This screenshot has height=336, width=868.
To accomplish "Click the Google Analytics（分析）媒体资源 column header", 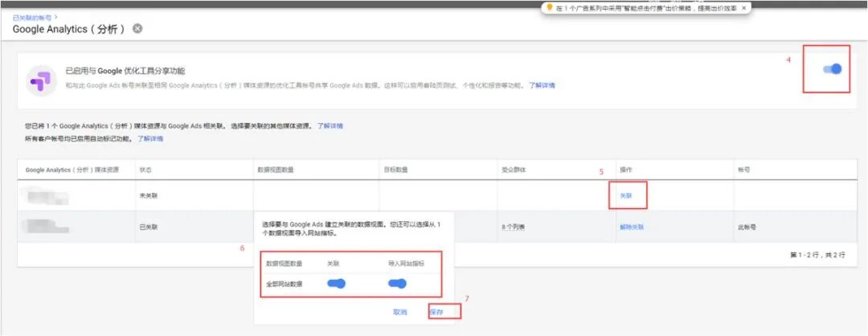I will pos(72,170).
